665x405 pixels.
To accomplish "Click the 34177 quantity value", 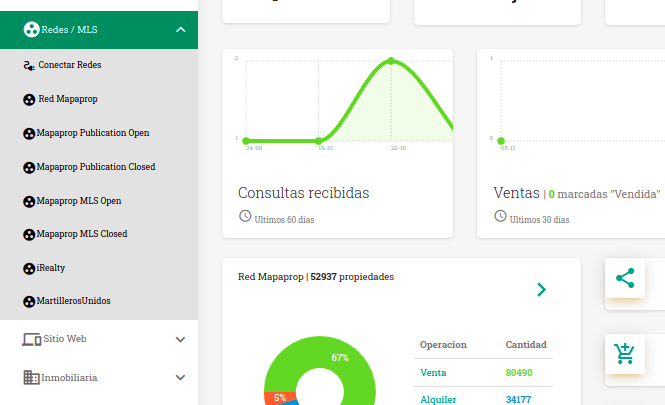I will click(518, 399).
